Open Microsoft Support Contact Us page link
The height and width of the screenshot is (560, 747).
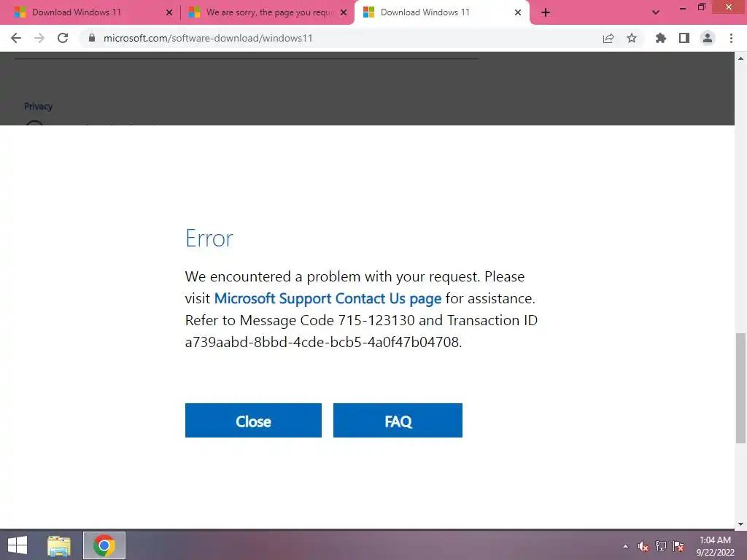tap(328, 298)
